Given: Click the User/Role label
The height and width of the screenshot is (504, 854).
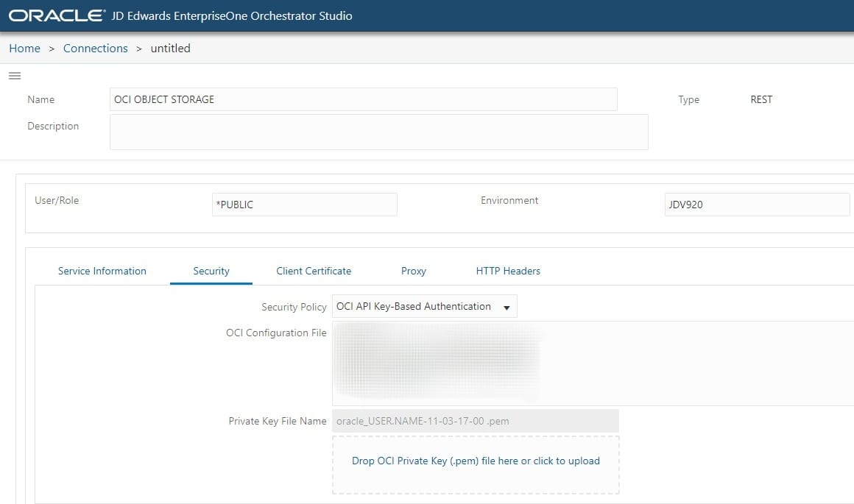Looking at the screenshot, I should tap(57, 200).
